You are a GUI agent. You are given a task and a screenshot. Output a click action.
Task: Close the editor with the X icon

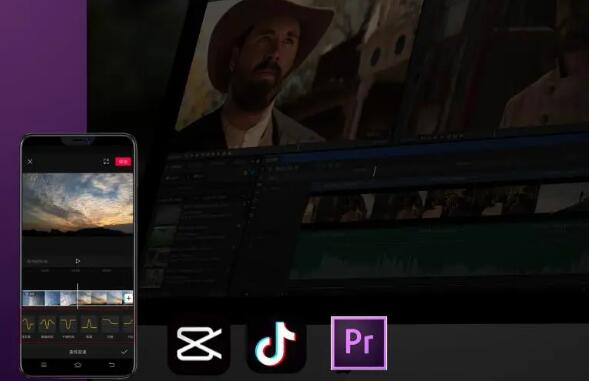coord(30,162)
